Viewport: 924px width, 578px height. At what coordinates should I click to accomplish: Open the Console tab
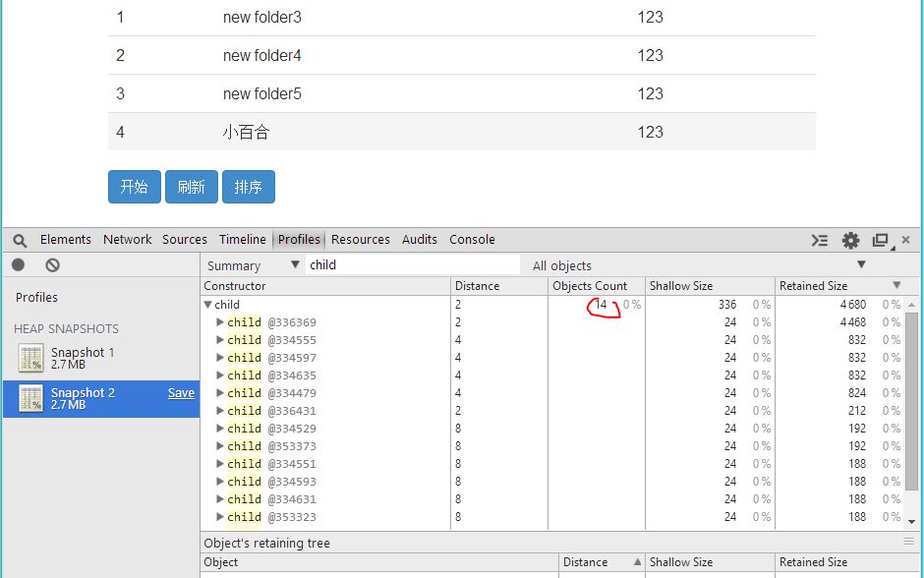(472, 240)
